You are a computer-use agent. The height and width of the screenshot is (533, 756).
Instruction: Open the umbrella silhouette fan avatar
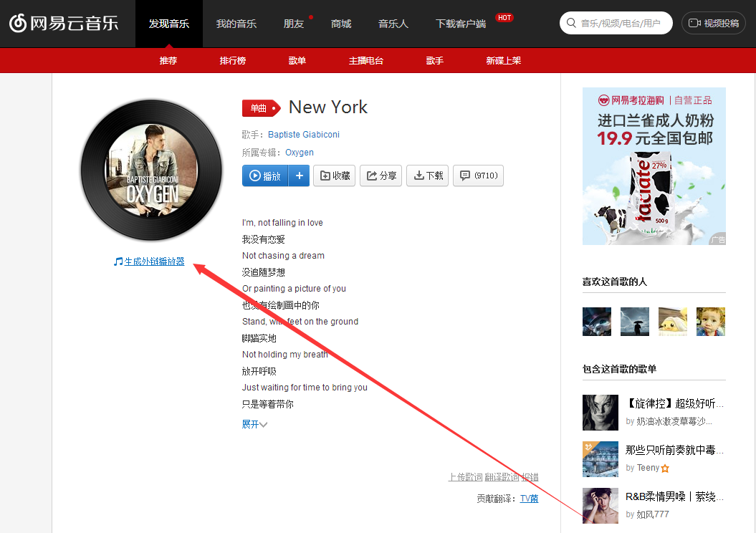634,322
